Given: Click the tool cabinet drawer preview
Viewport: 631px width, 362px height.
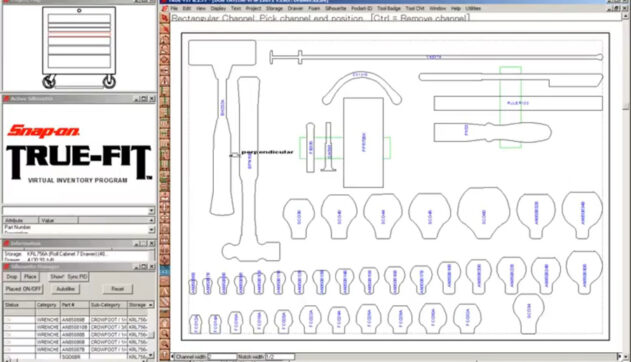Looking at the screenshot, I should tap(79, 47).
